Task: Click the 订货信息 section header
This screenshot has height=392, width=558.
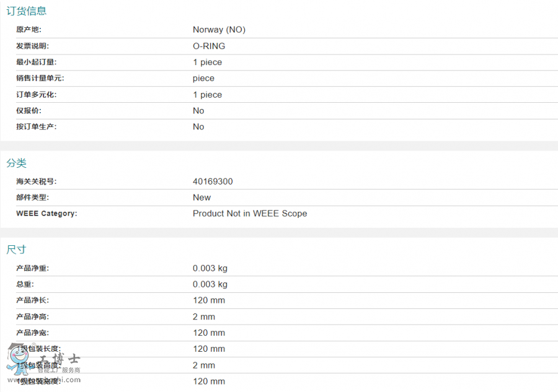Action: (x=26, y=11)
